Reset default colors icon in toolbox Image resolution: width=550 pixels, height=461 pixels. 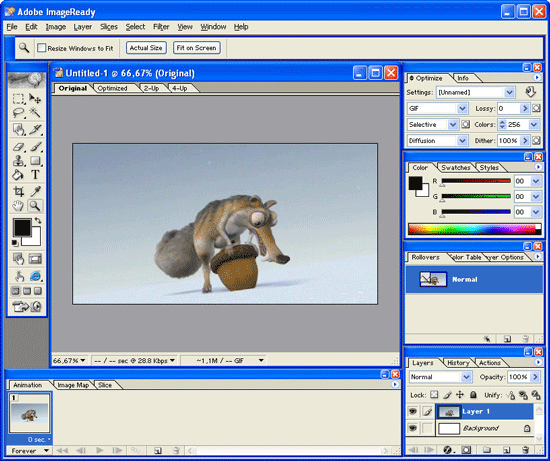pyautogui.click(x=15, y=242)
